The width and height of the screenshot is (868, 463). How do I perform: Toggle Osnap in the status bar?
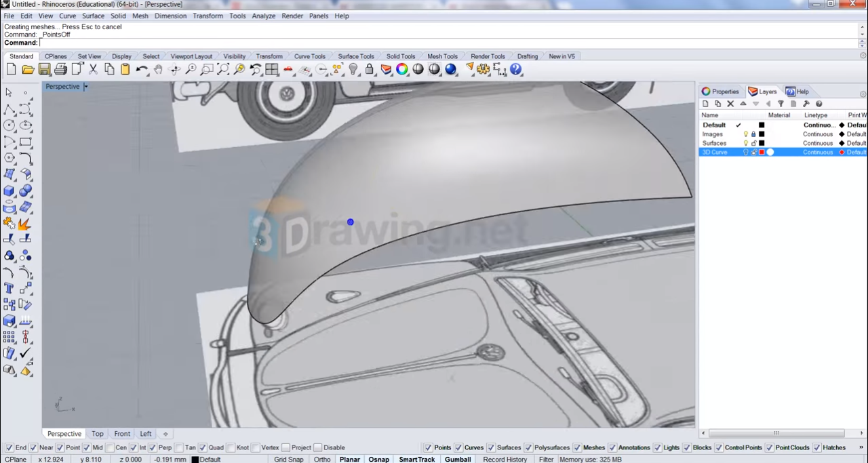(x=378, y=460)
